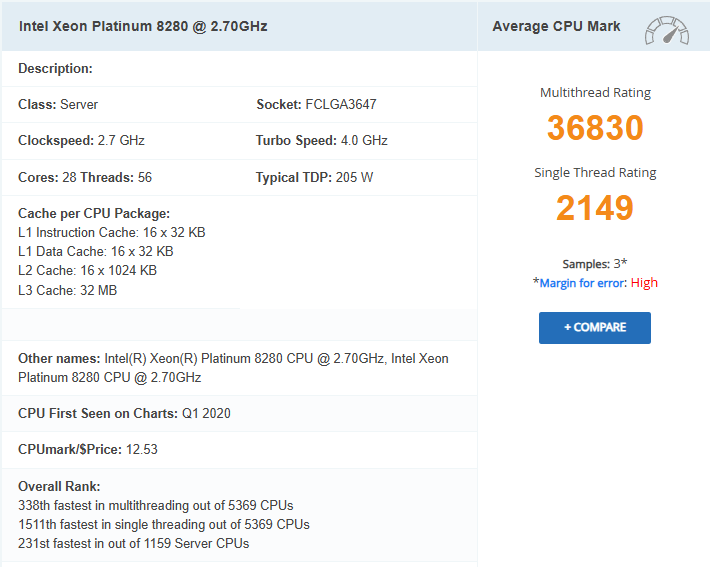
Task: Select the Intel Xeon Platinum 8280 title
Action: pos(143,26)
